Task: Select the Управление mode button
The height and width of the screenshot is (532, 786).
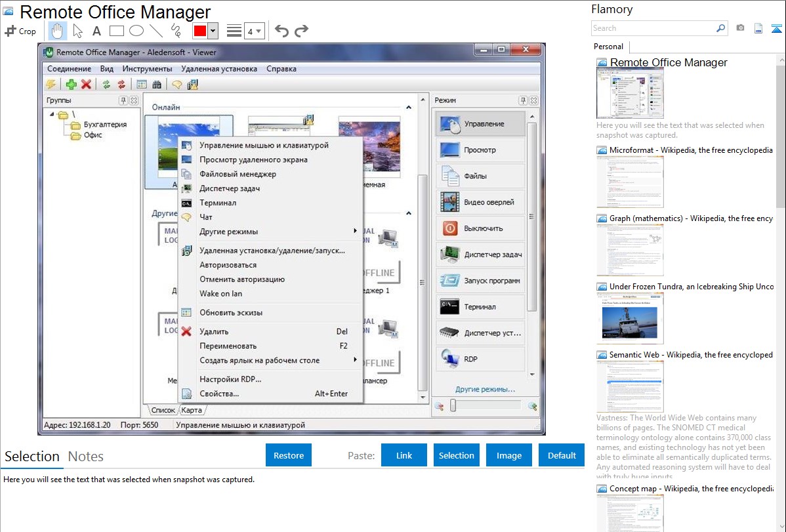Action: [x=480, y=124]
